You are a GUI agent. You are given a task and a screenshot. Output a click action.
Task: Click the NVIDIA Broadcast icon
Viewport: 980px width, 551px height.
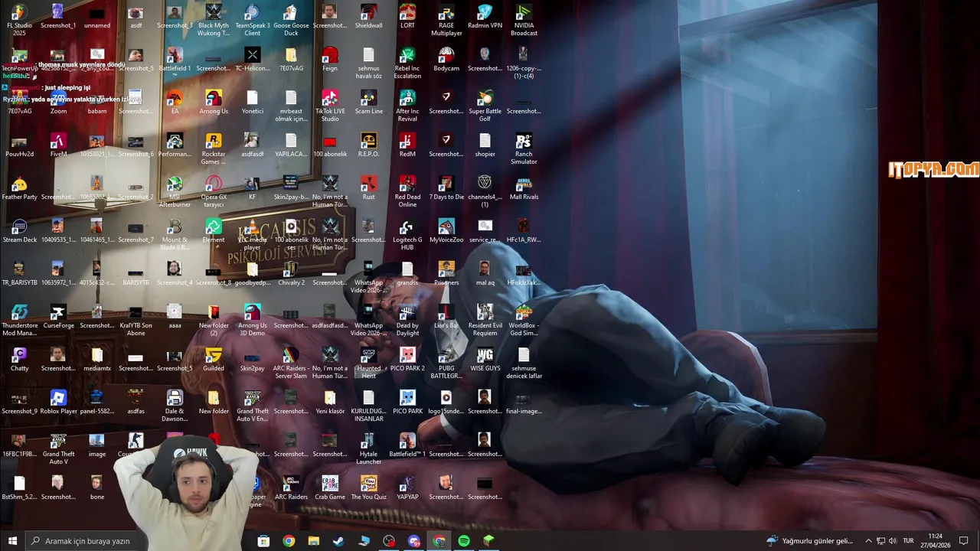524,20
